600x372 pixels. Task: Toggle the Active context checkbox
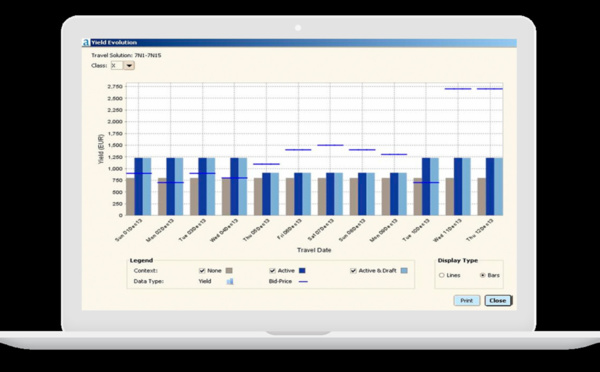[272, 271]
